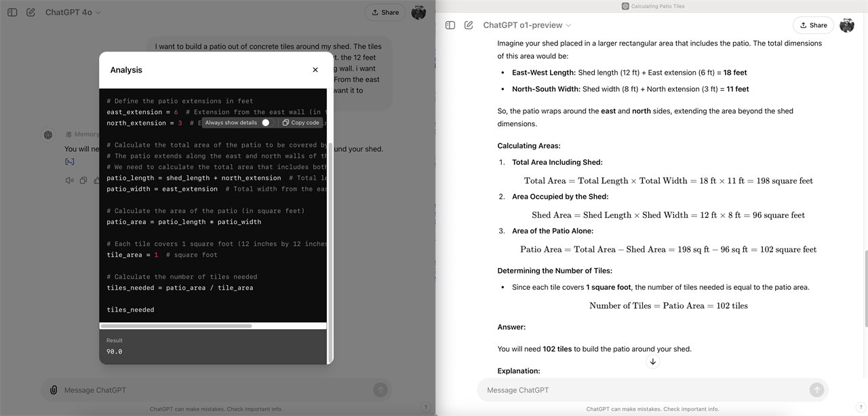Click the Calculating Areas: heading
The width and height of the screenshot is (868, 416).
coord(529,146)
